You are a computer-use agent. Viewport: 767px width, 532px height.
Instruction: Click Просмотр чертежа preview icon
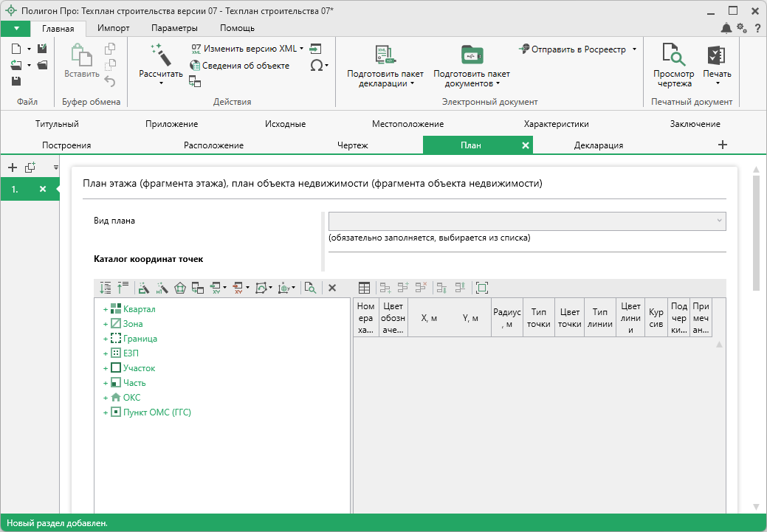click(x=673, y=55)
